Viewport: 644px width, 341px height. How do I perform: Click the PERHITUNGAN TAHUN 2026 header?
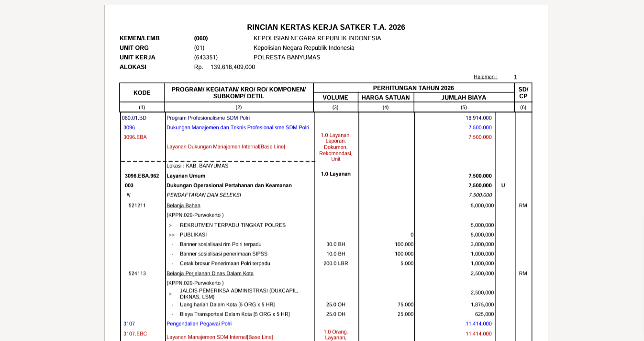(413, 88)
